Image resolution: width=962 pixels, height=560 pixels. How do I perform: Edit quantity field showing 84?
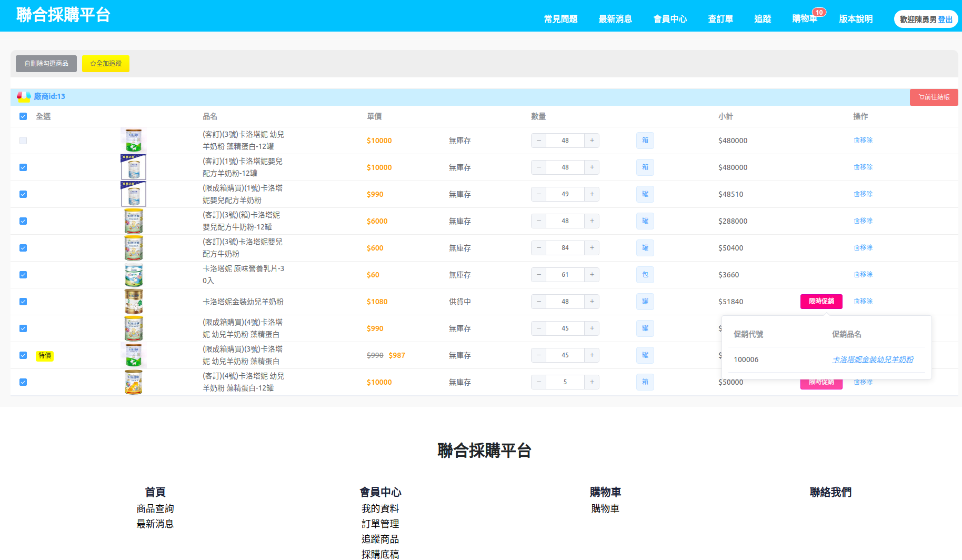coord(565,248)
